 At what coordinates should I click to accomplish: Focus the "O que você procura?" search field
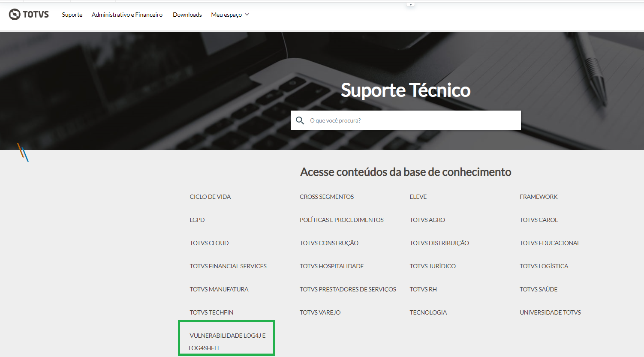(x=406, y=120)
